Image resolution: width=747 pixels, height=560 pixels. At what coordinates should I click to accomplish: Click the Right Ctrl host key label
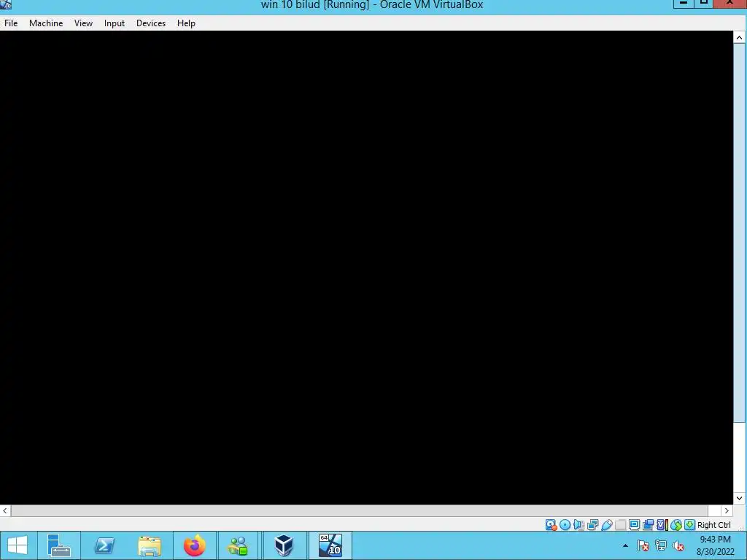(x=713, y=525)
